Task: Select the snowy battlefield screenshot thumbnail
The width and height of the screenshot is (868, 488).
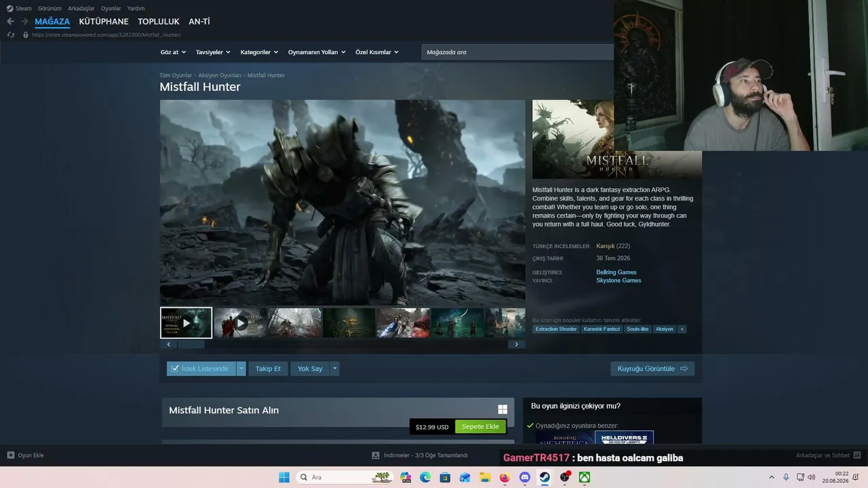Action: (x=294, y=323)
